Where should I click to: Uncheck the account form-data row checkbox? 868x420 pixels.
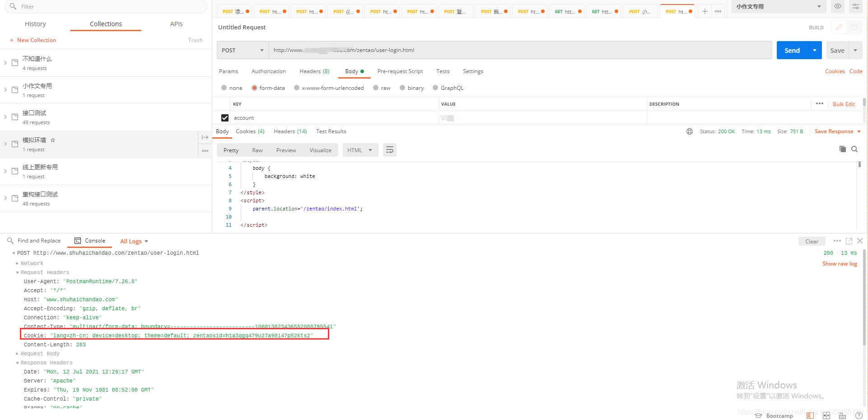coord(225,117)
